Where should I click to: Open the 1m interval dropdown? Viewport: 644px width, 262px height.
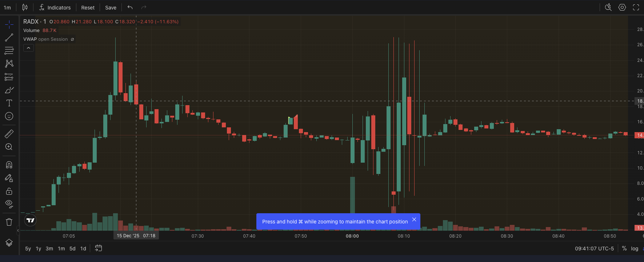tap(7, 8)
